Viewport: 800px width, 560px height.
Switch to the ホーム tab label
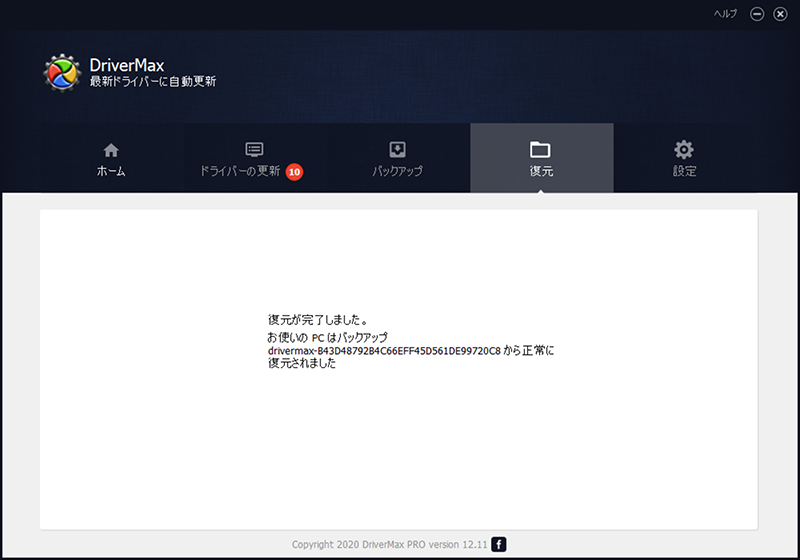click(x=111, y=172)
